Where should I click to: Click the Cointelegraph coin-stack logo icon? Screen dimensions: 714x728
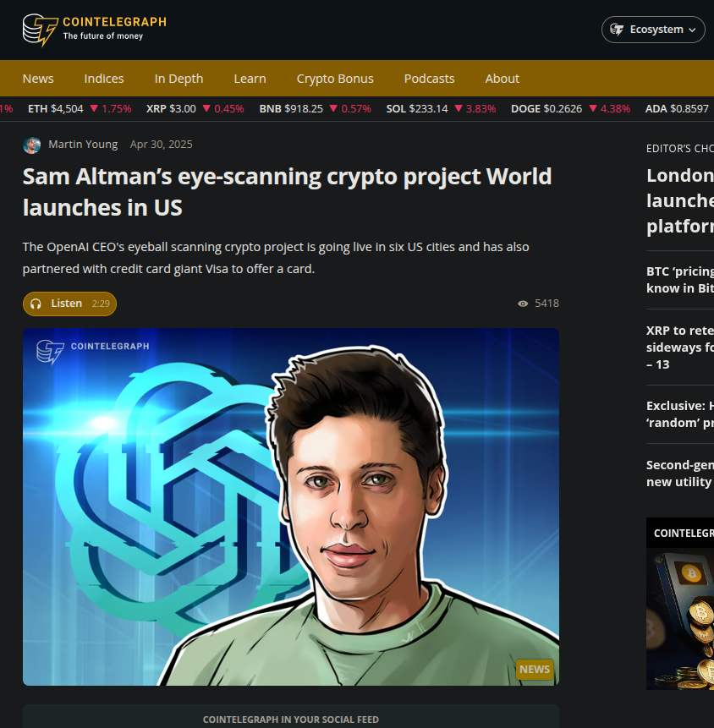point(41,30)
